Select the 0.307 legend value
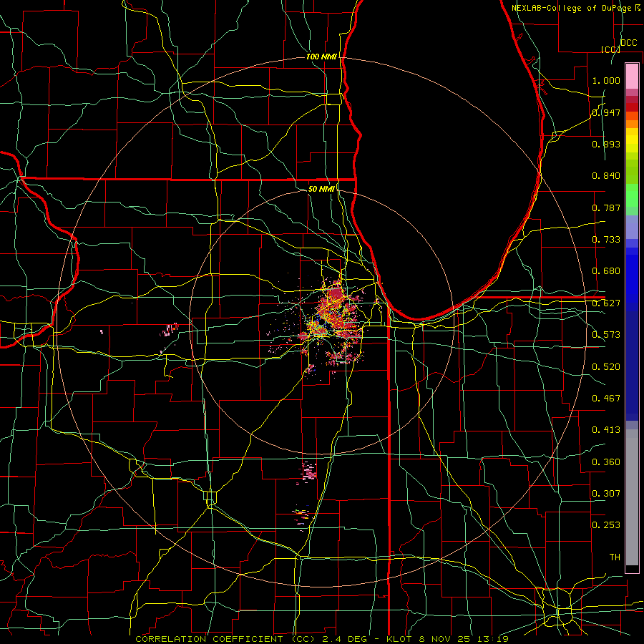The image size is (644, 644). (x=606, y=493)
